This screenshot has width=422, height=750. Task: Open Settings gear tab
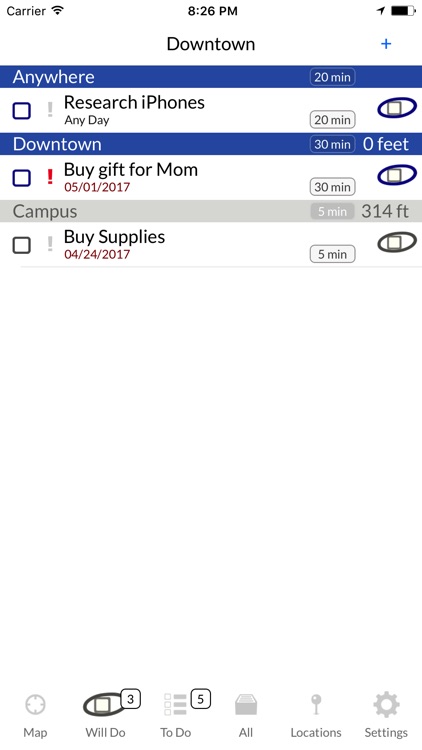pos(386,715)
